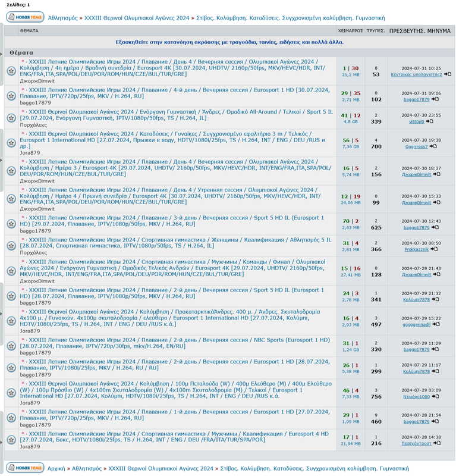Go to last post arrow beside gggggennadij
The width and height of the screenshot is (456, 476).
436,324
